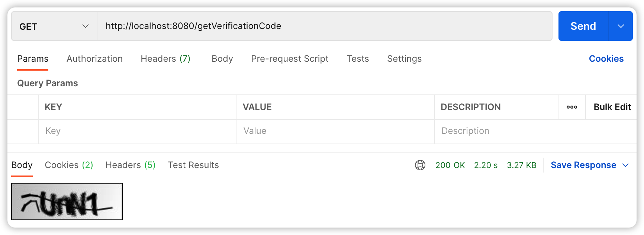644x235 pixels.
Task: Select the request Body tab
Action: point(222,59)
